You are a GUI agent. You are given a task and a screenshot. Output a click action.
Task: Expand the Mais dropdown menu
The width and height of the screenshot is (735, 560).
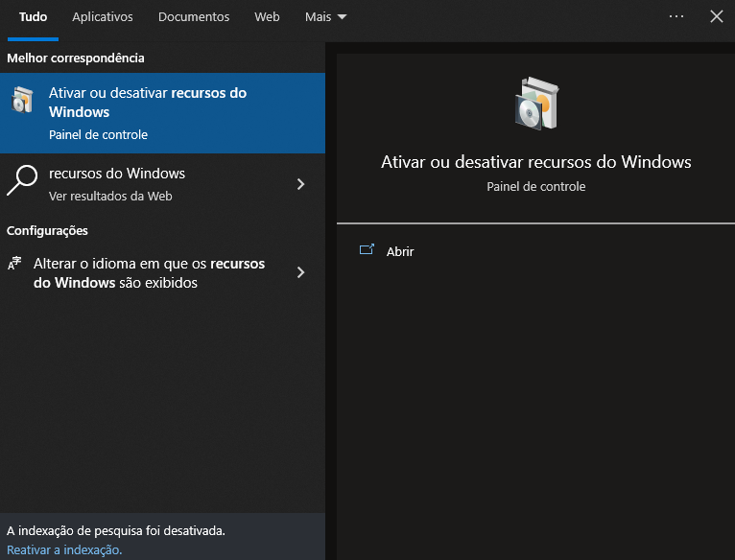(325, 17)
